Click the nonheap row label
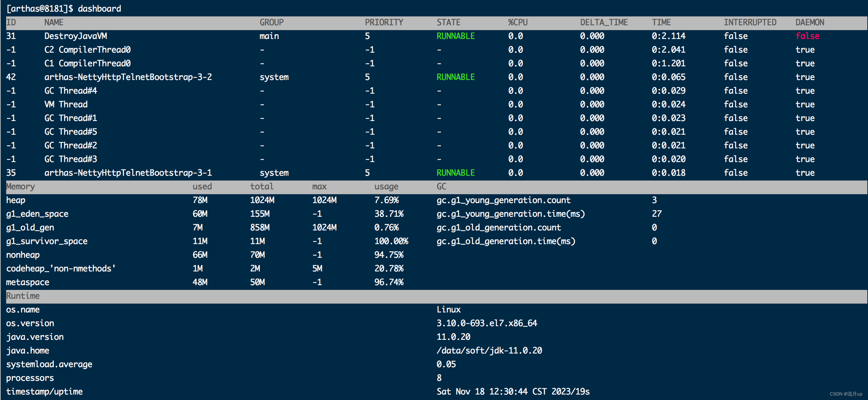Screen dimensions: 868x400 coord(23,255)
